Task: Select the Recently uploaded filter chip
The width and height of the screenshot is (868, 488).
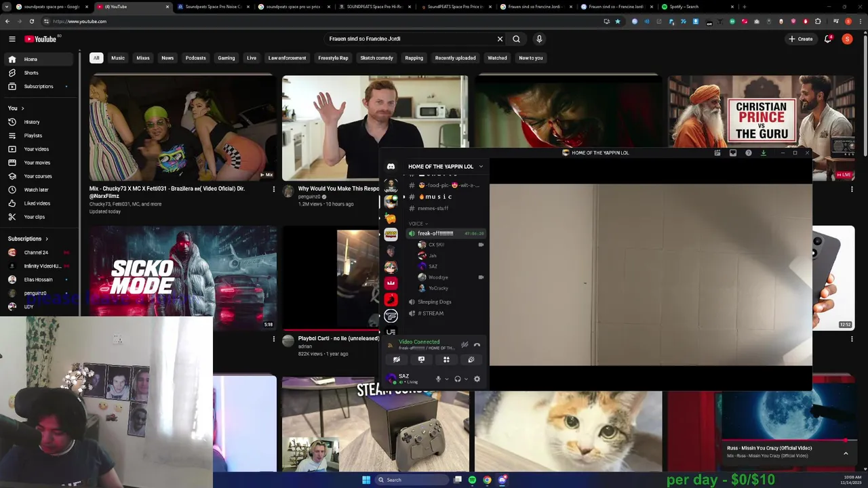Action: (455, 58)
